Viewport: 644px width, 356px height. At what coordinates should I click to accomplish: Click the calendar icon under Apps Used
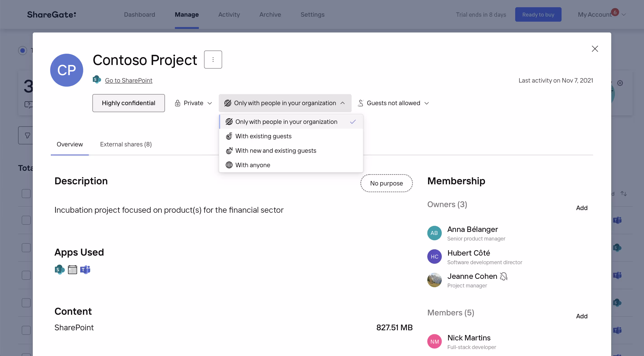[x=73, y=270]
